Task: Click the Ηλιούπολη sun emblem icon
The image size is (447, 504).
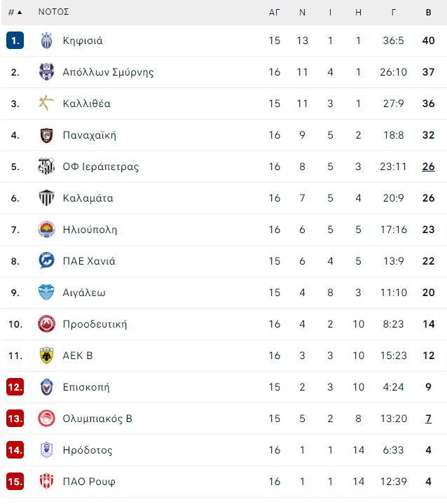Action: pos(46,230)
